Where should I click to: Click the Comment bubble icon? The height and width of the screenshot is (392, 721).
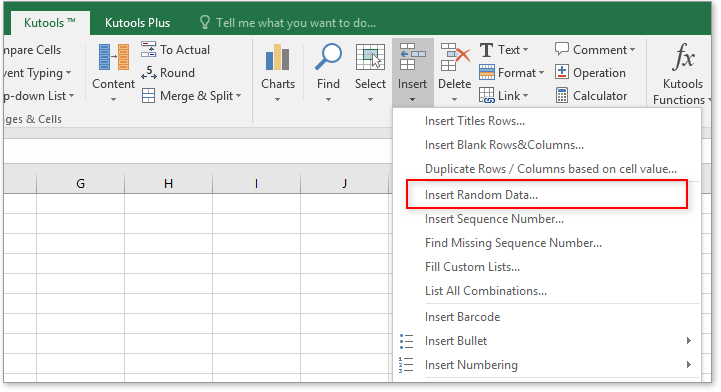pos(561,49)
